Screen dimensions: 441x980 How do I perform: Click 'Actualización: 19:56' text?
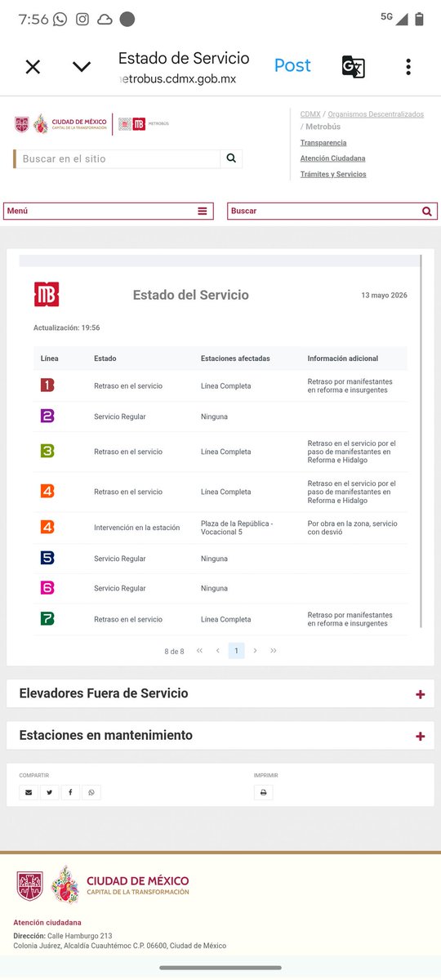[66, 327]
